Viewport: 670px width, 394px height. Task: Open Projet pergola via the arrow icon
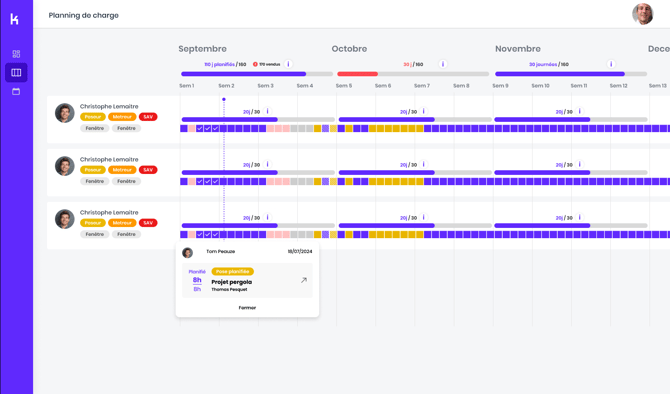click(304, 280)
